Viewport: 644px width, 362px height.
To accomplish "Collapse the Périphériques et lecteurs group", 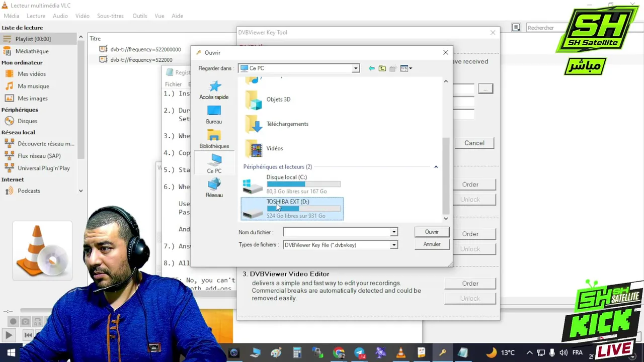I will click(x=436, y=167).
